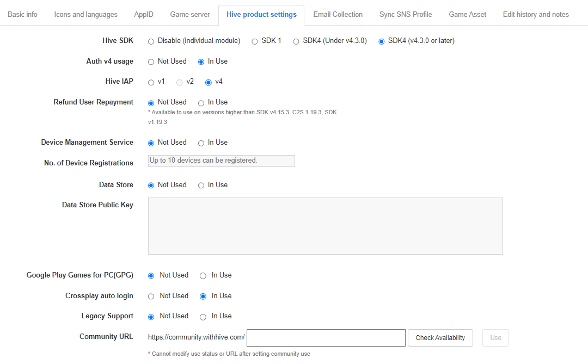Screen dimensions: 588x364
Task: Set Legacy Support to Not Used
Action: (151, 317)
